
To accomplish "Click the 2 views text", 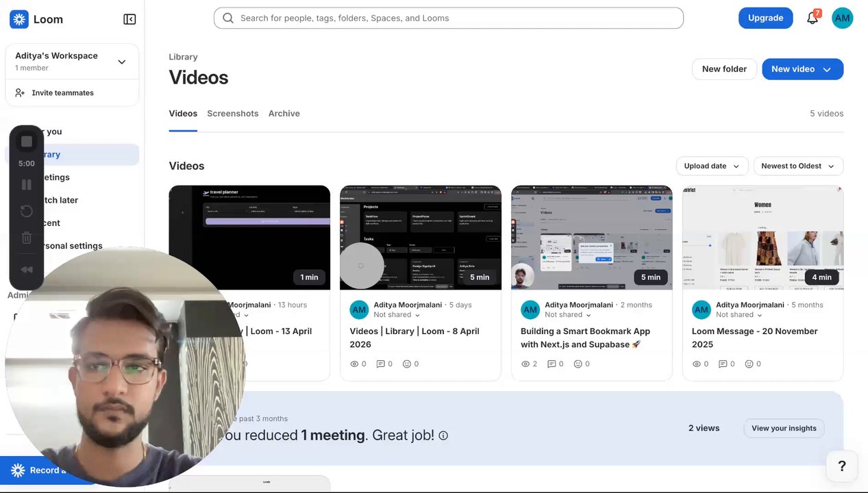I will (x=704, y=429).
